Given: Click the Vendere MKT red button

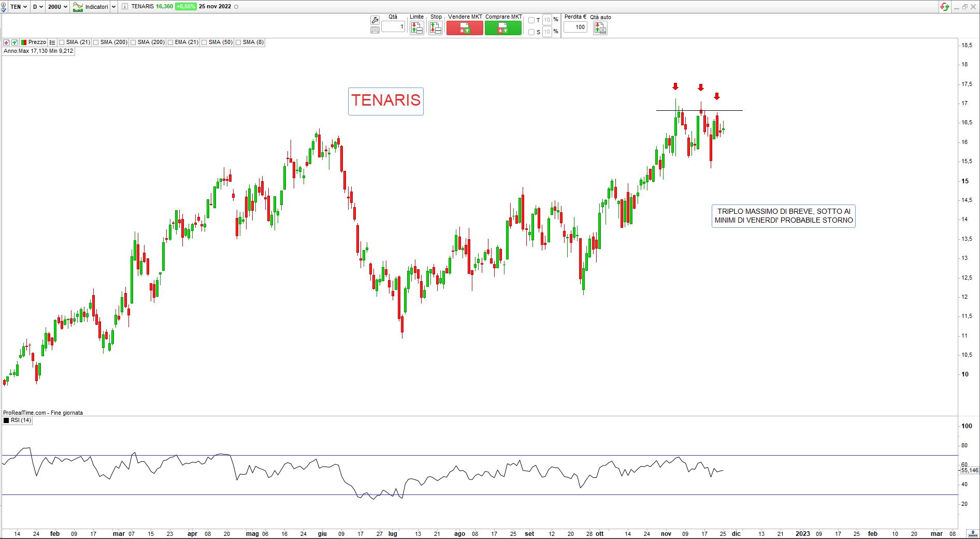Looking at the screenshot, I should click(465, 28).
